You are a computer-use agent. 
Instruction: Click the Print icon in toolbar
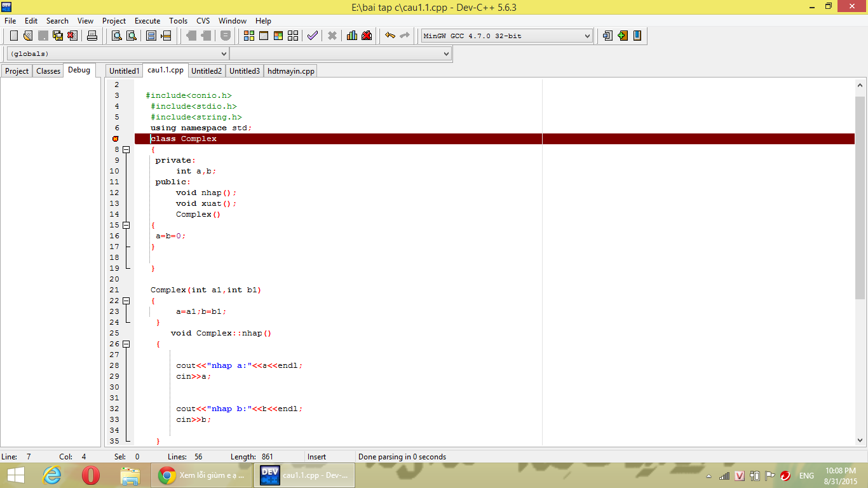(x=92, y=36)
